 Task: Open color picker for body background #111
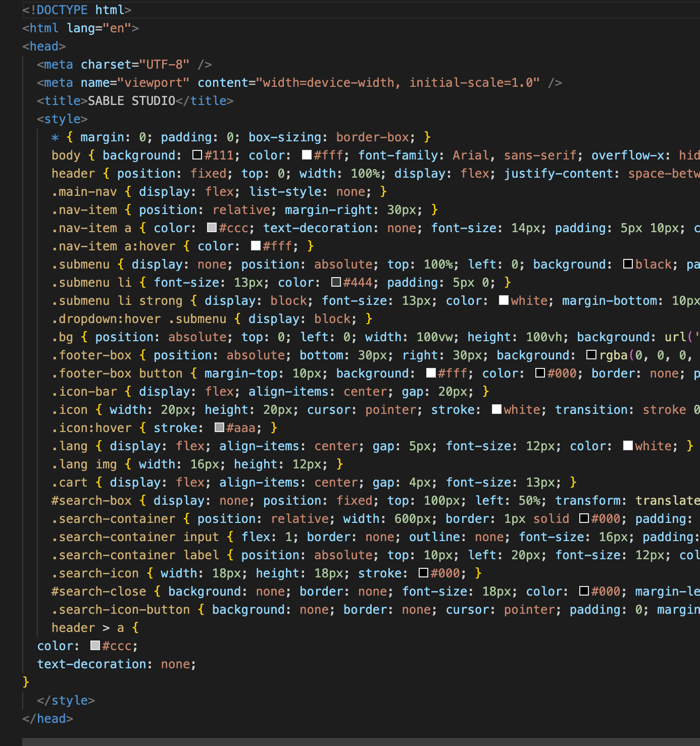pyautogui.click(x=197, y=155)
